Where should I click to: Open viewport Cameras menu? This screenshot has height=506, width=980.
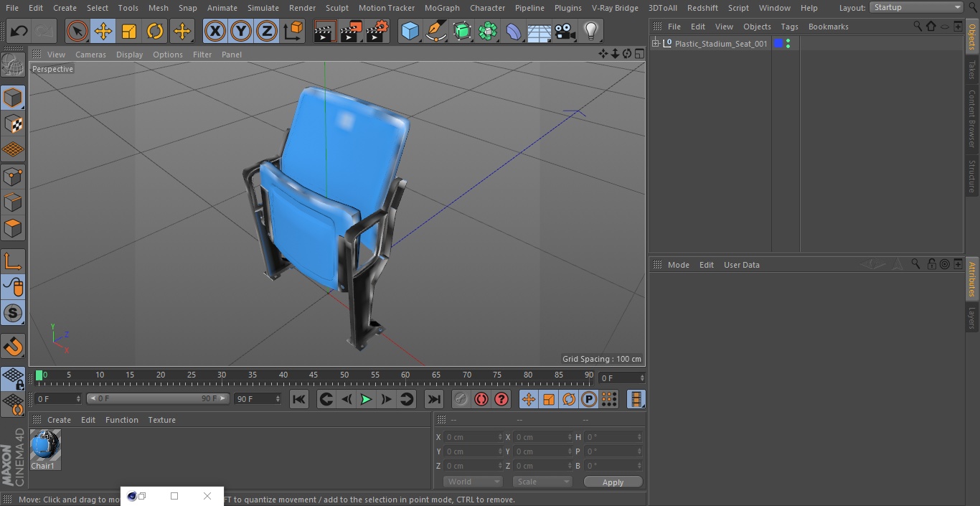pyautogui.click(x=90, y=55)
